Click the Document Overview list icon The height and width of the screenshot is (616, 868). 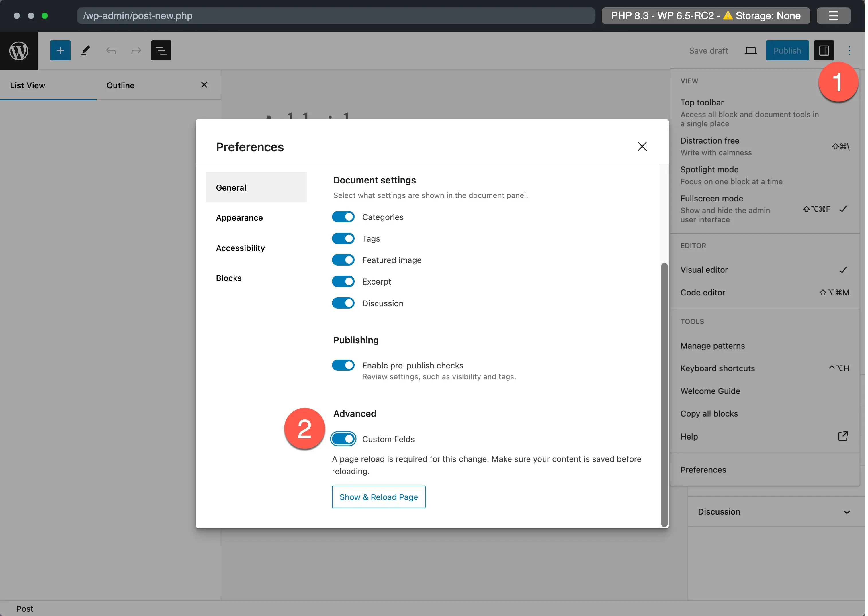point(162,50)
